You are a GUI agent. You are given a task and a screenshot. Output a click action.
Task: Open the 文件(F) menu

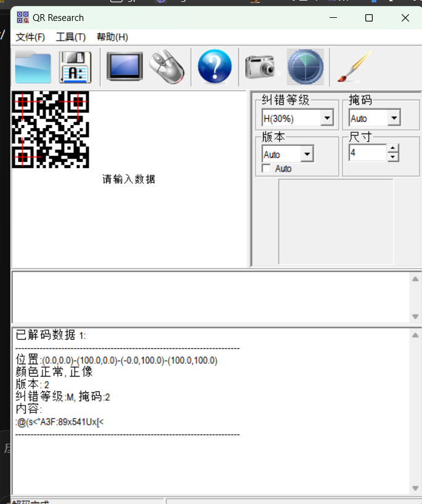point(30,37)
